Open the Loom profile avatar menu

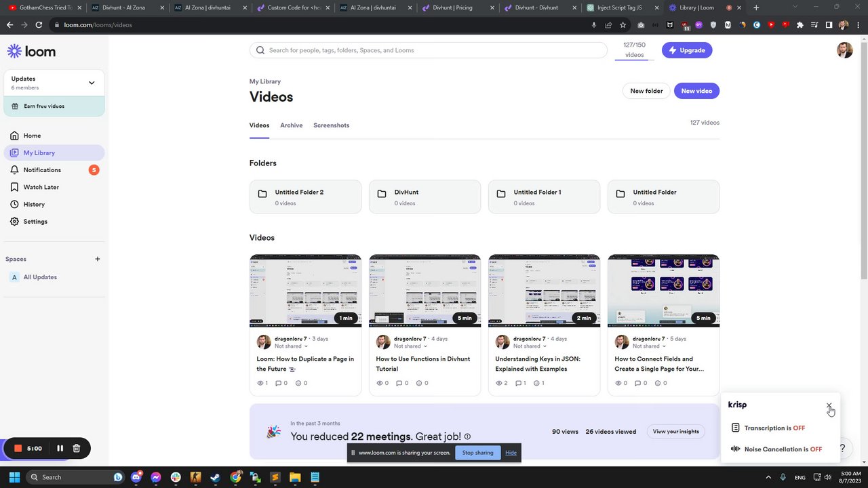pos(844,50)
